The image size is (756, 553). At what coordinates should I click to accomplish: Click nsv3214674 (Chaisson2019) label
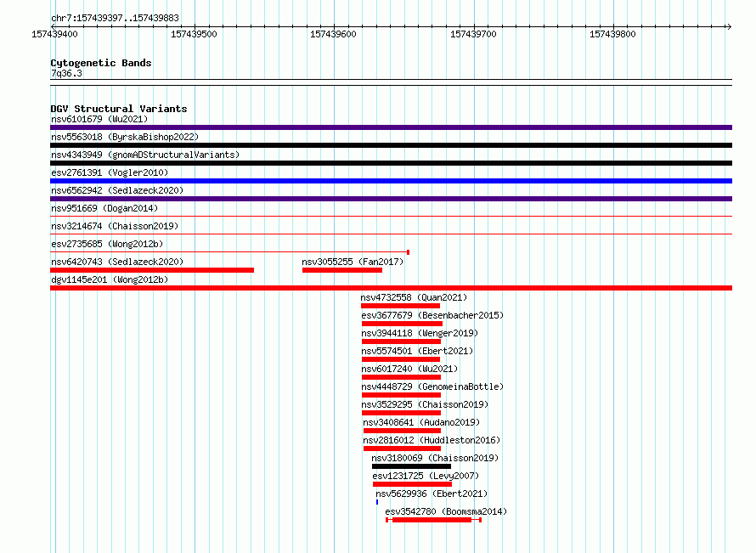pyautogui.click(x=115, y=226)
